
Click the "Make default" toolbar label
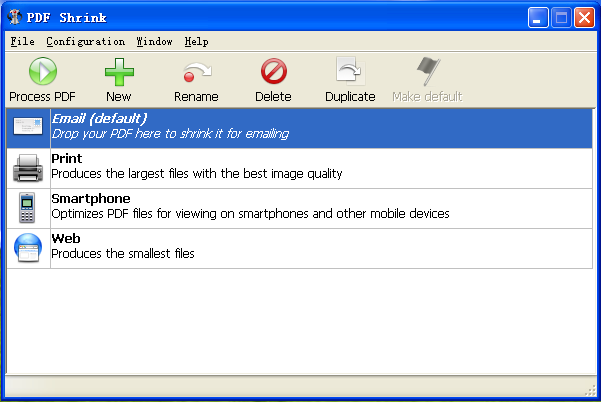[427, 97]
